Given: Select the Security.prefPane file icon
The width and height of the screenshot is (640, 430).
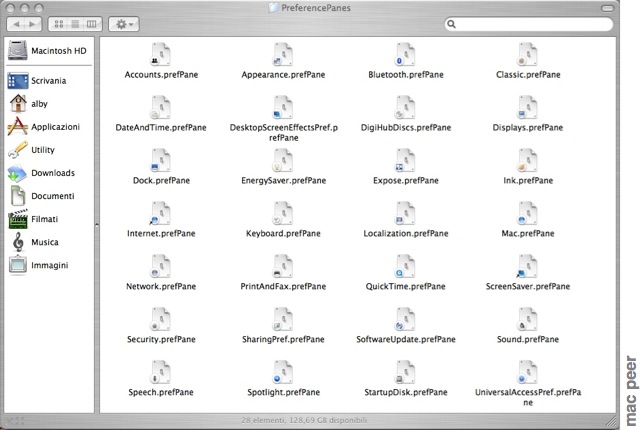Looking at the screenshot, I should coord(161,319).
